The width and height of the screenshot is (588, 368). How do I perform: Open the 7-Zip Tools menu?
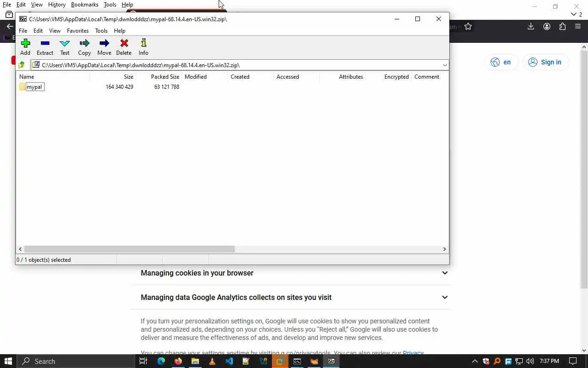(x=101, y=31)
